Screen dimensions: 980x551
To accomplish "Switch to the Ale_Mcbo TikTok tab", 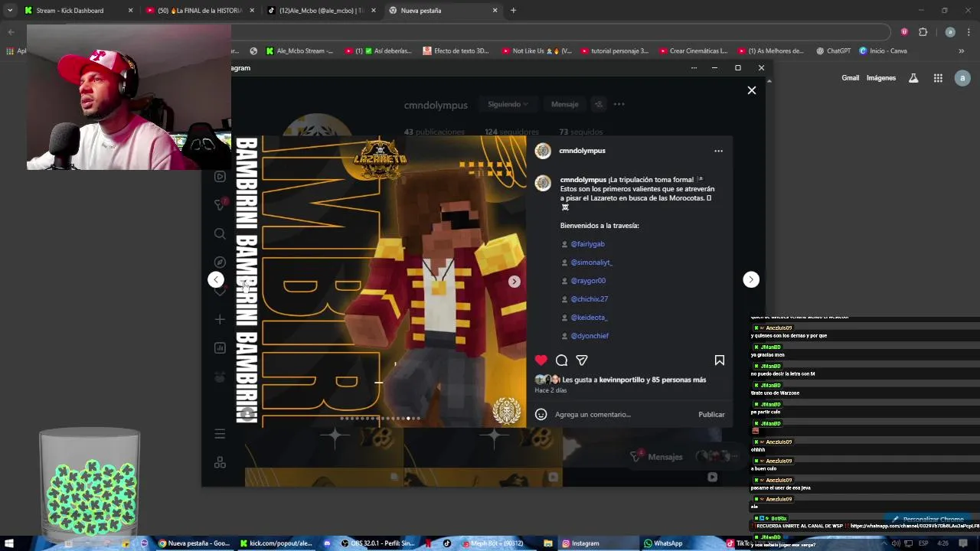I will 321,11.
